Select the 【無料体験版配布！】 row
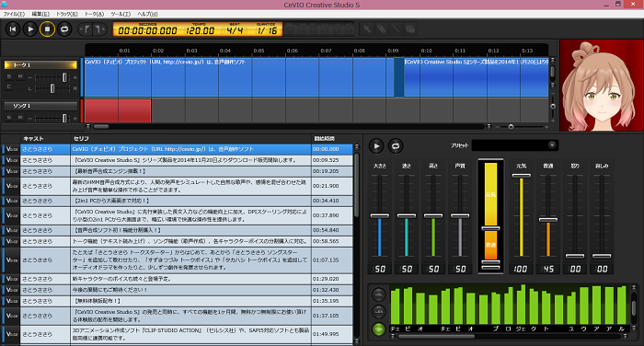This screenshot has width=644, height=346. click(178, 301)
